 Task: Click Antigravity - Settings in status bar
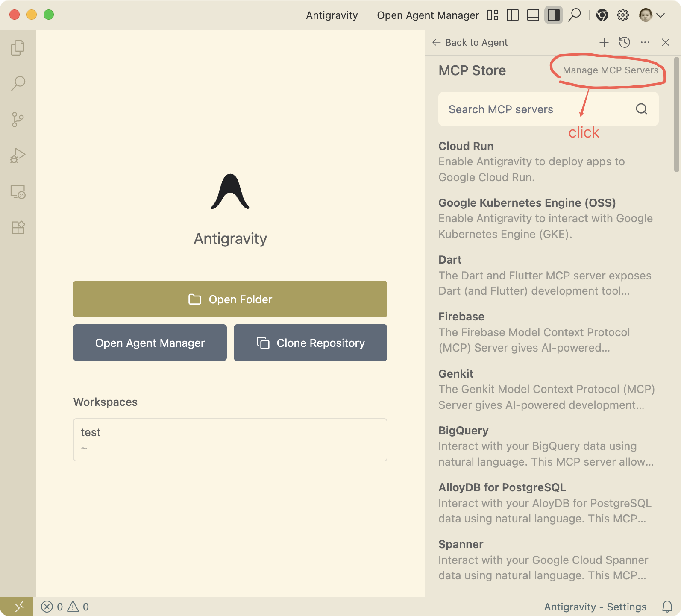pyautogui.click(x=595, y=607)
